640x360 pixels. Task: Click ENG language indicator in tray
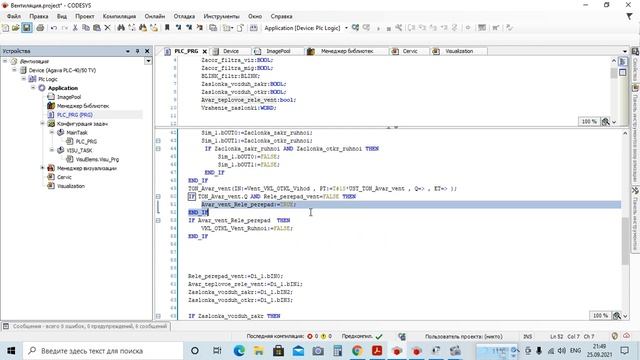click(575, 351)
